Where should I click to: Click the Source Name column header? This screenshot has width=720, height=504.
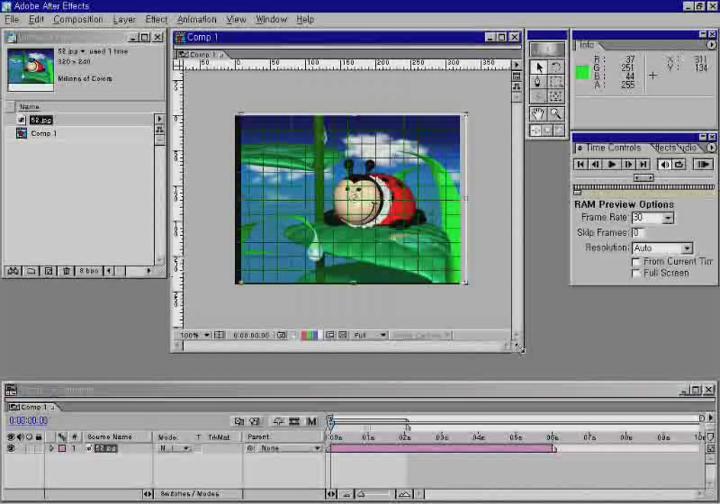[x=109, y=437]
